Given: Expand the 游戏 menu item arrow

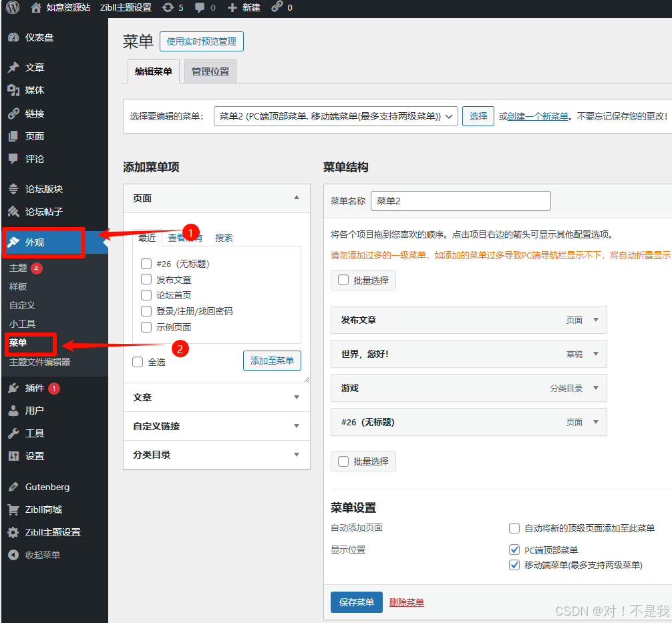Looking at the screenshot, I should 596,388.
